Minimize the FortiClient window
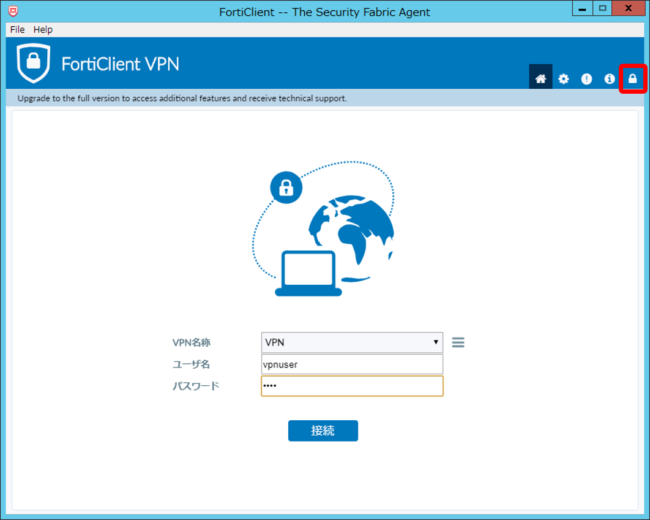Image resolution: width=650 pixels, height=520 pixels. click(582, 9)
